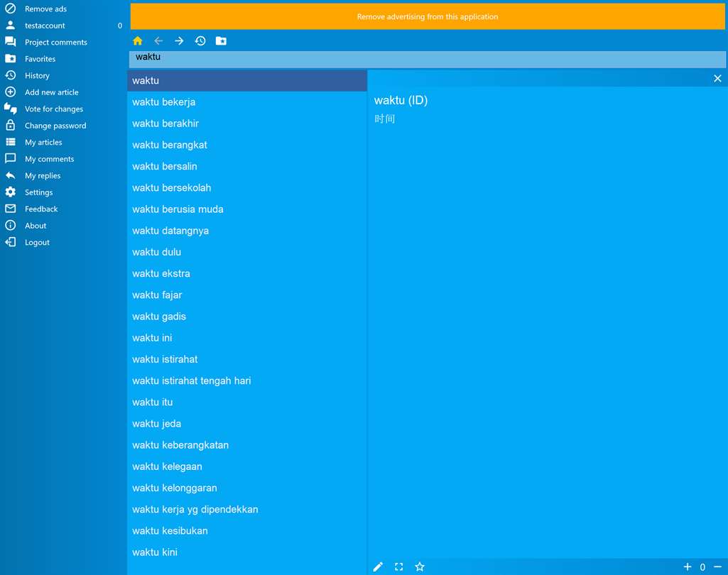
Task: Click the Logout door icon
Action: coord(10,242)
